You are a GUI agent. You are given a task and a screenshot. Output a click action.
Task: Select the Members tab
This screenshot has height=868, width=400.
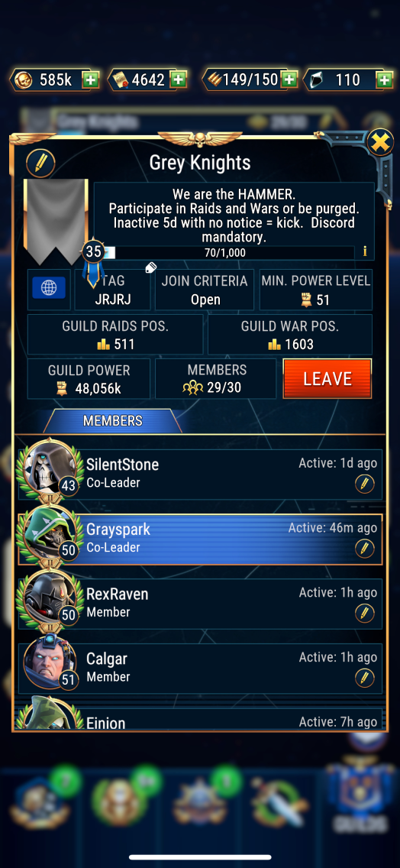[113, 421]
